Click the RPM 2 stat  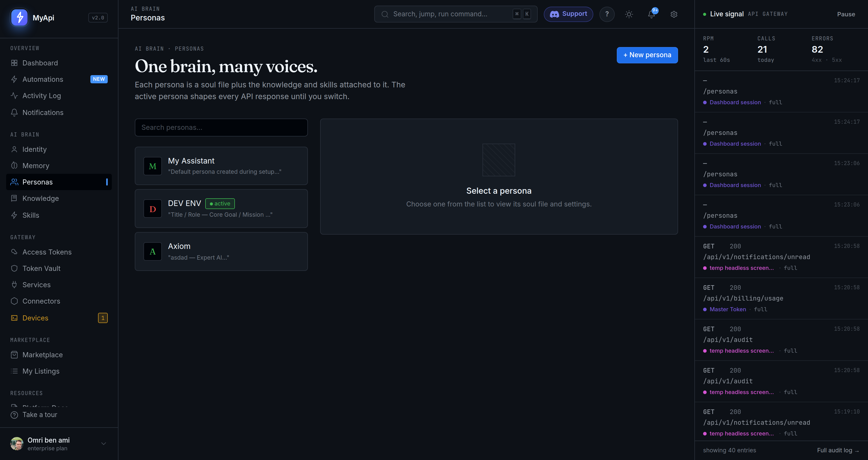pyautogui.click(x=716, y=49)
